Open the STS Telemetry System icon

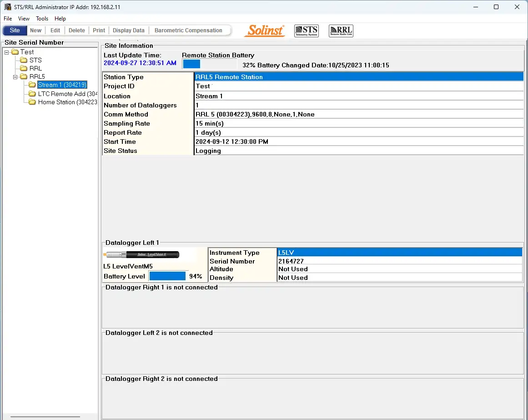tap(307, 30)
